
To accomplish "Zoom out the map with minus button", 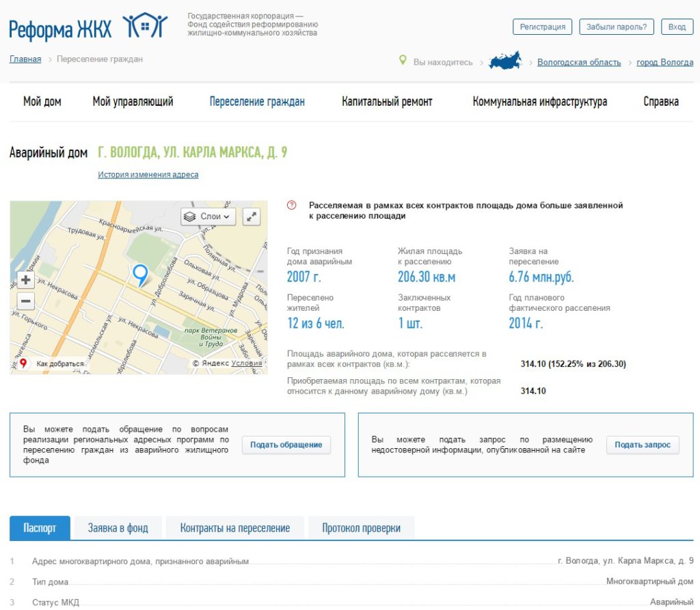I will point(26,301).
